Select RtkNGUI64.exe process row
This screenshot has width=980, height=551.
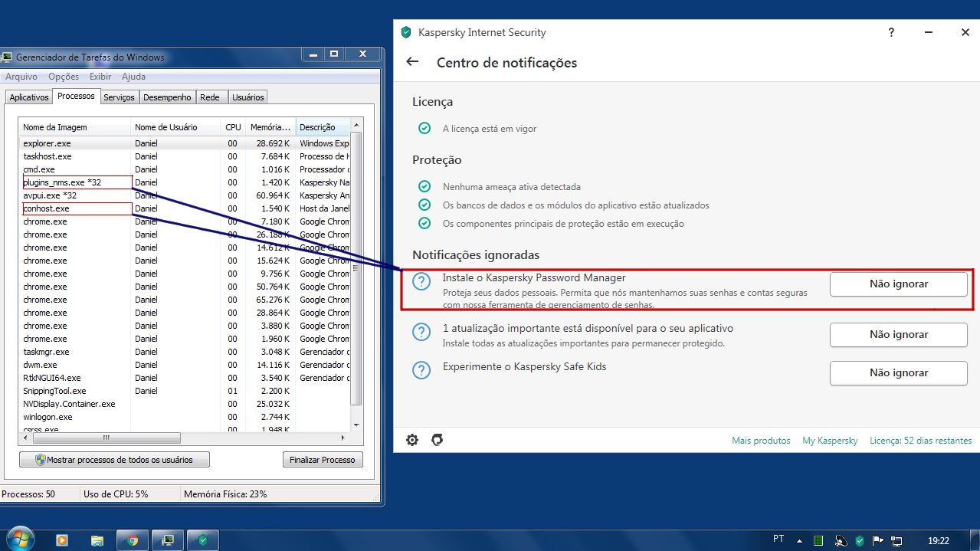click(185, 378)
